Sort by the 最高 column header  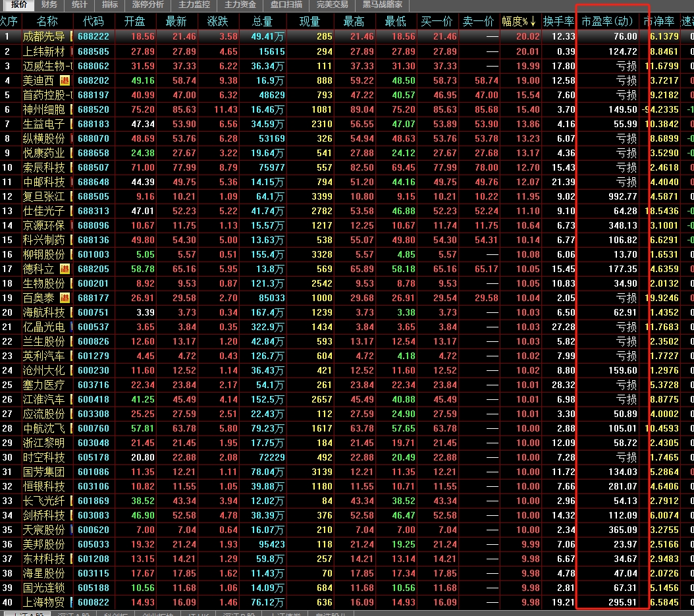354,21
